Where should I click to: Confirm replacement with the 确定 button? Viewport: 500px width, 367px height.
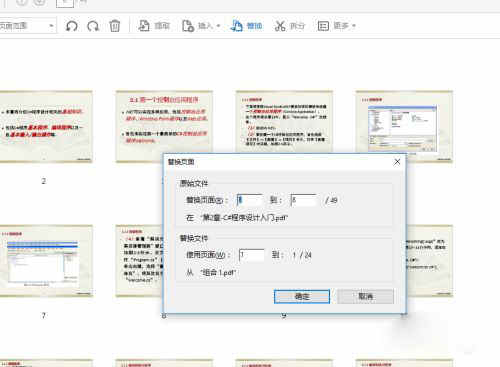click(x=302, y=296)
